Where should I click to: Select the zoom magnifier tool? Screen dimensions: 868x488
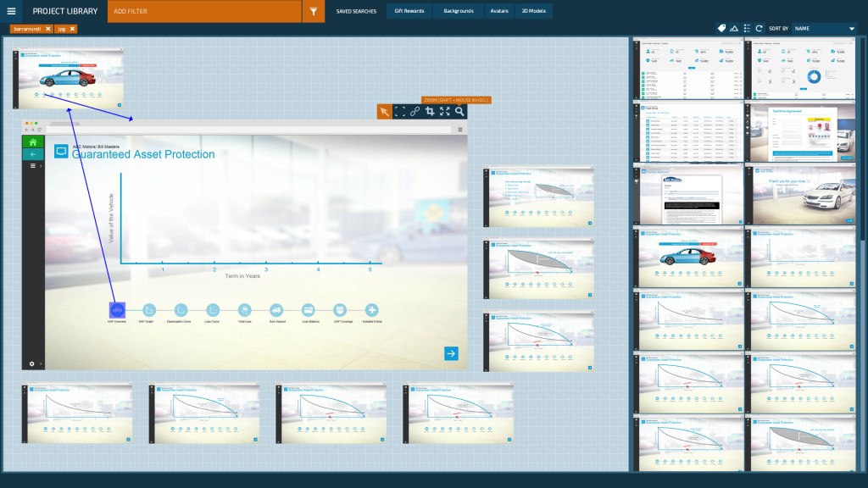pyautogui.click(x=459, y=111)
